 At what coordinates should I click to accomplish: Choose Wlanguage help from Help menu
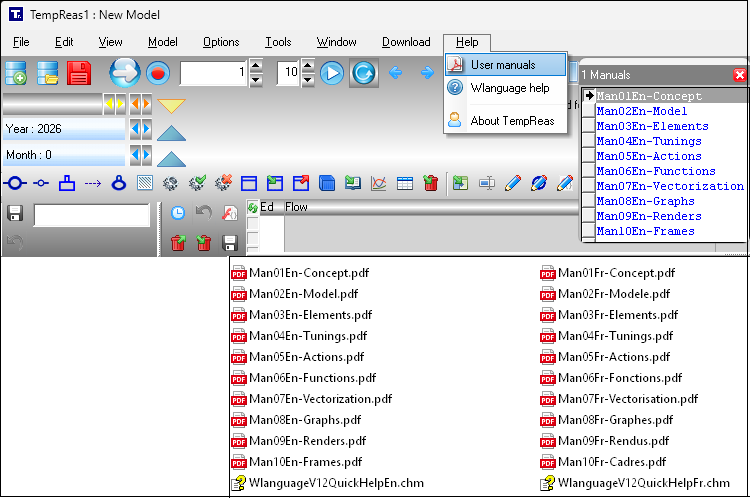click(x=506, y=88)
